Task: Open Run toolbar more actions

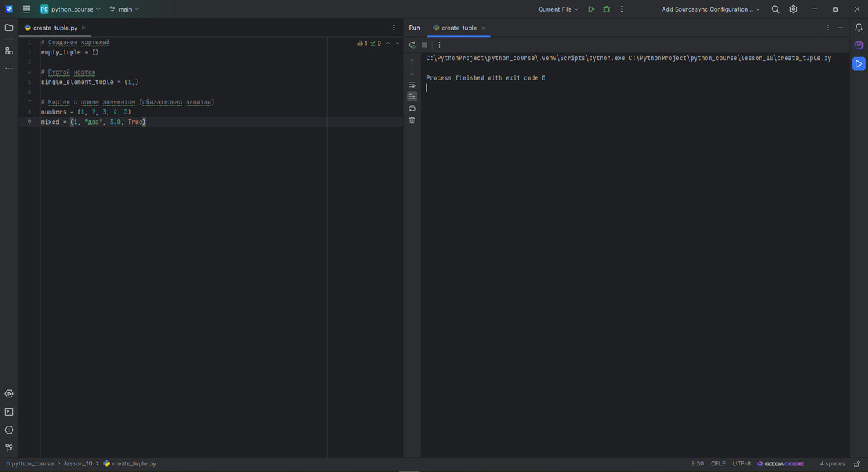Action: (x=438, y=45)
